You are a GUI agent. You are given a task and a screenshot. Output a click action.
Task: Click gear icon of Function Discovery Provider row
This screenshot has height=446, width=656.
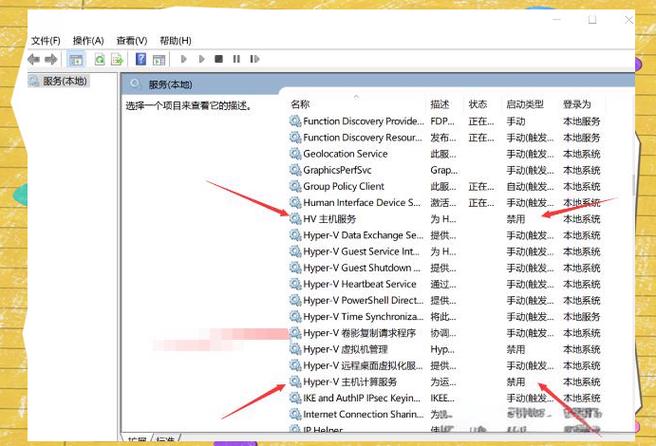point(295,121)
